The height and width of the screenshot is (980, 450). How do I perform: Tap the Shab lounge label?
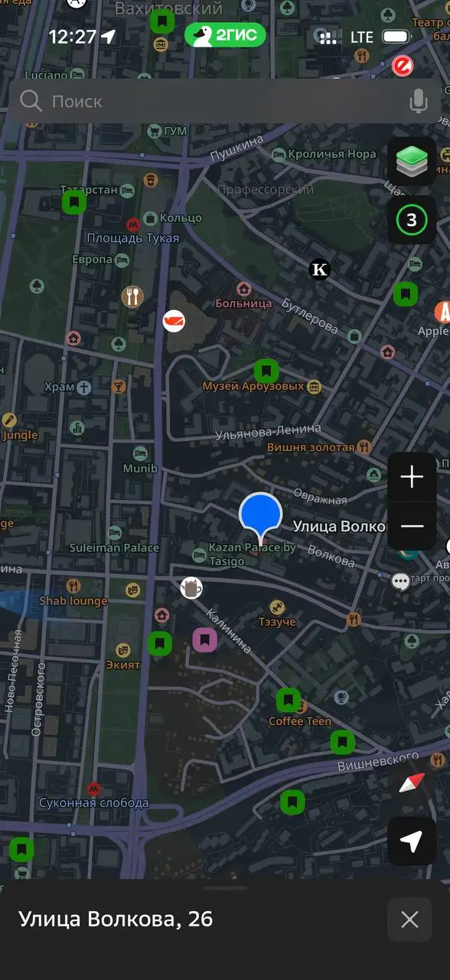pos(73,601)
